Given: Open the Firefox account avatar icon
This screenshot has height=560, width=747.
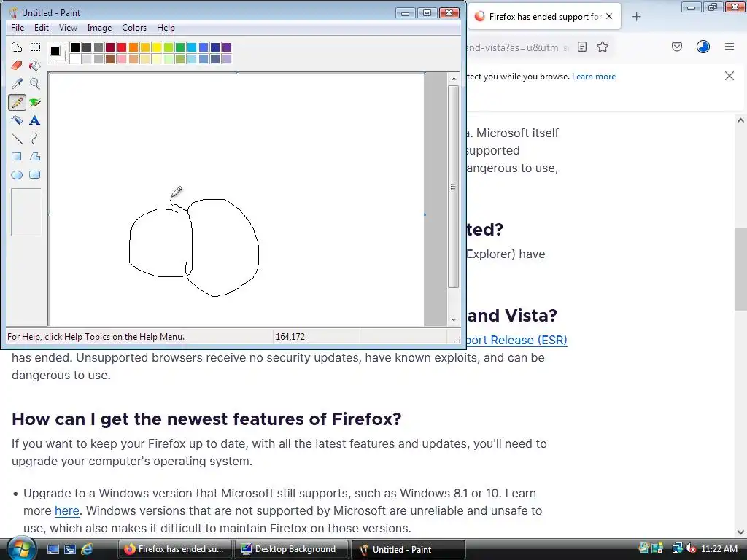Looking at the screenshot, I should tap(703, 47).
